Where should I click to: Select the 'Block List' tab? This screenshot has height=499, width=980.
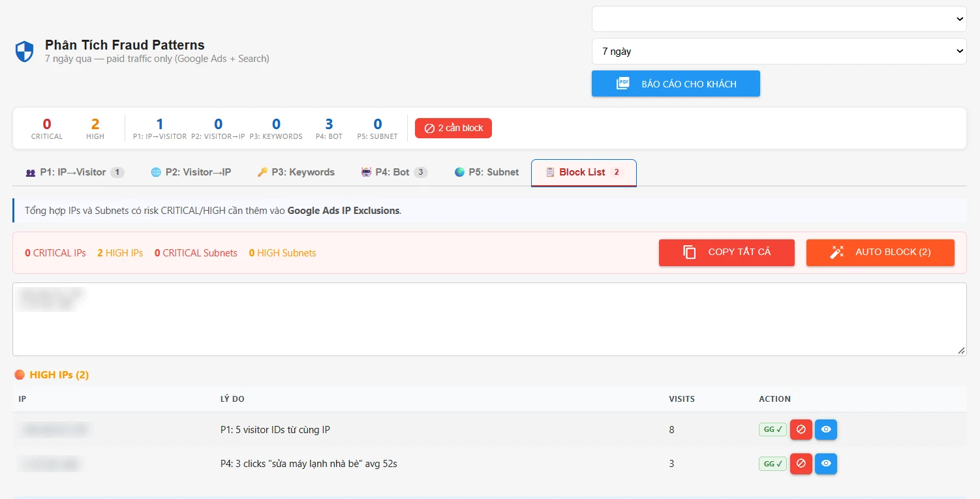pyautogui.click(x=584, y=172)
